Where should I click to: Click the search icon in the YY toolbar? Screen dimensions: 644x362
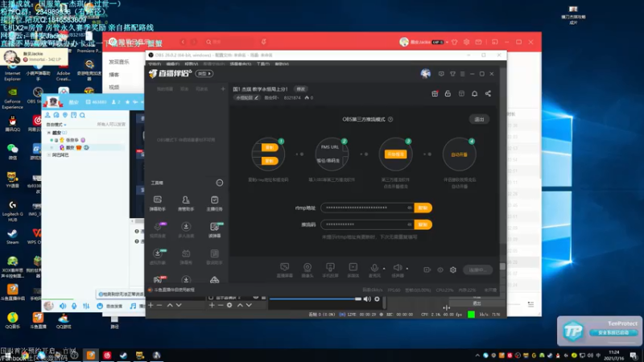pyautogui.click(x=82, y=115)
